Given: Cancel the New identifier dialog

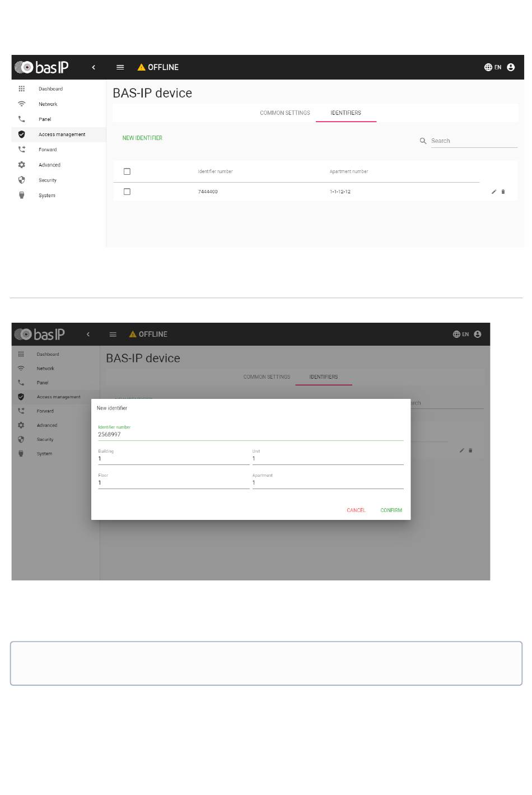Looking at the screenshot, I should (356, 510).
